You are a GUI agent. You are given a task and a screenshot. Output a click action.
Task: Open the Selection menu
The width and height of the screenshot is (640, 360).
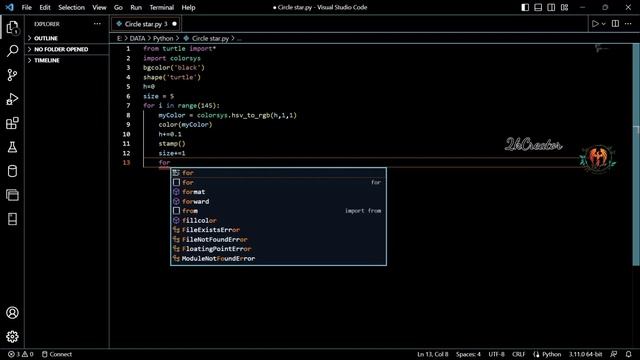pos(71,7)
